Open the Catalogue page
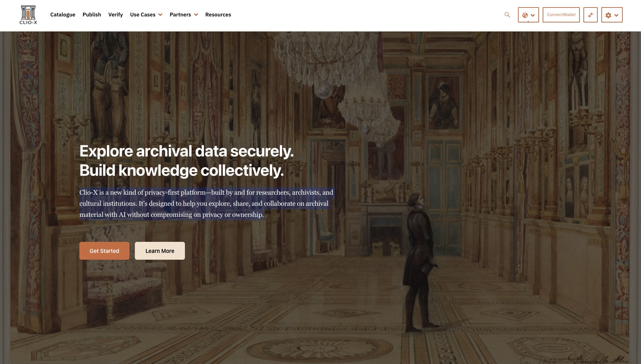641x364 pixels. pos(63,15)
